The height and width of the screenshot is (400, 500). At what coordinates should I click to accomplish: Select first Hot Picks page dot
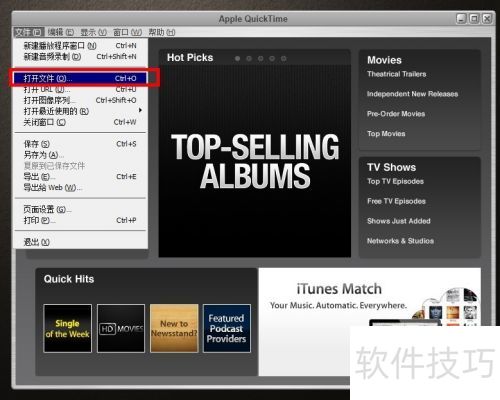click(237, 59)
